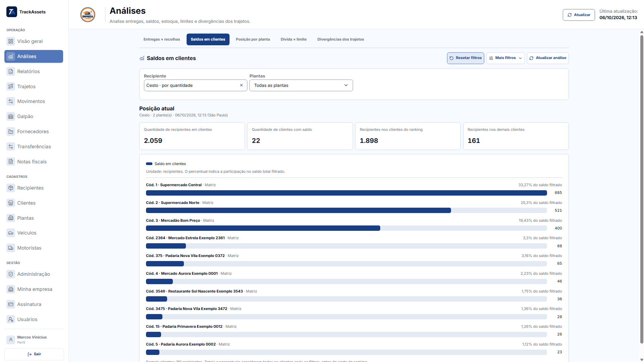This screenshot has width=644, height=362.
Task: Open Trajetos via its route icon
Action: 11,87
